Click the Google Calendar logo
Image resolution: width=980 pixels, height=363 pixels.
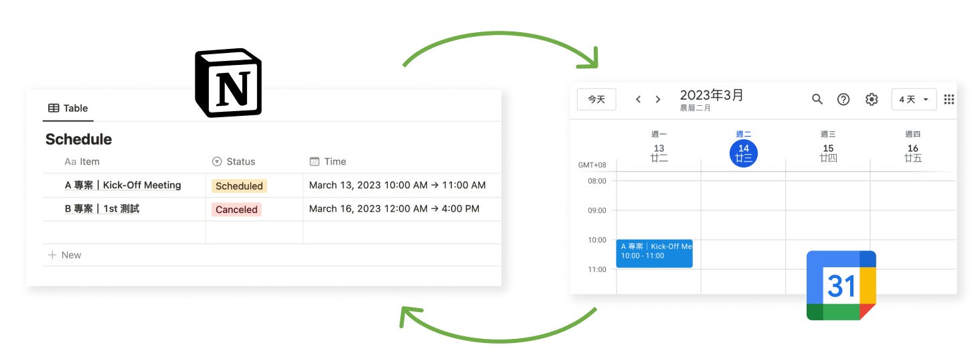click(x=841, y=285)
